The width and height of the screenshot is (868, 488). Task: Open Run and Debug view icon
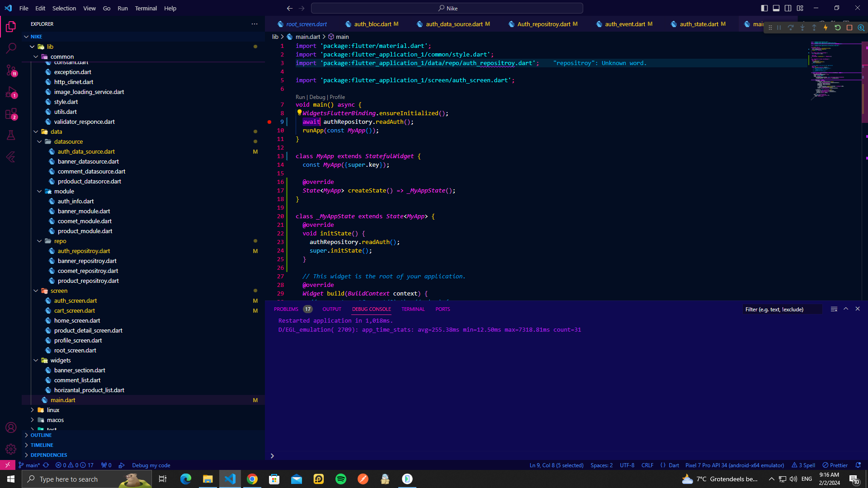[x=11, y=92]
